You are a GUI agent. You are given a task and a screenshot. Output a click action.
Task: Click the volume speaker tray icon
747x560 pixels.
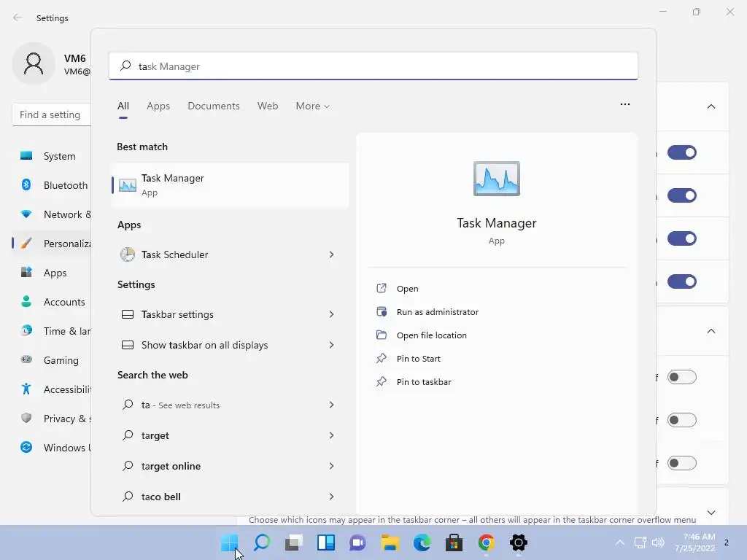click(658, 542)
